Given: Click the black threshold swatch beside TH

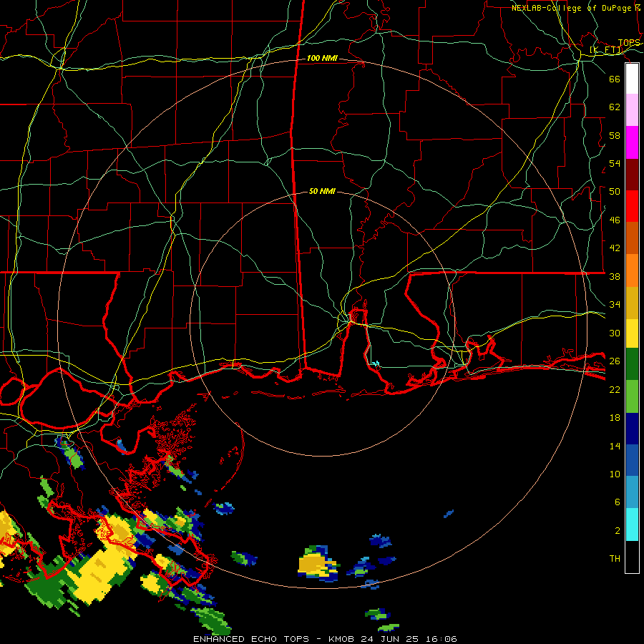Looking at the screenshot, I should (x=632, y=557).
